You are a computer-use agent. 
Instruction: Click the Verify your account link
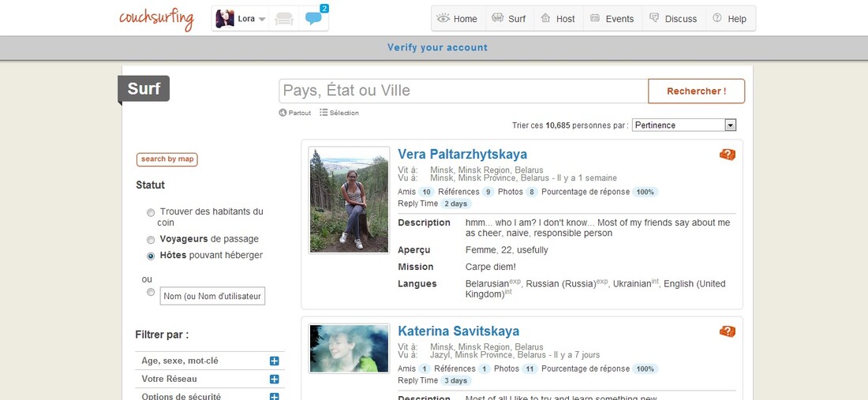click(437, 47)
